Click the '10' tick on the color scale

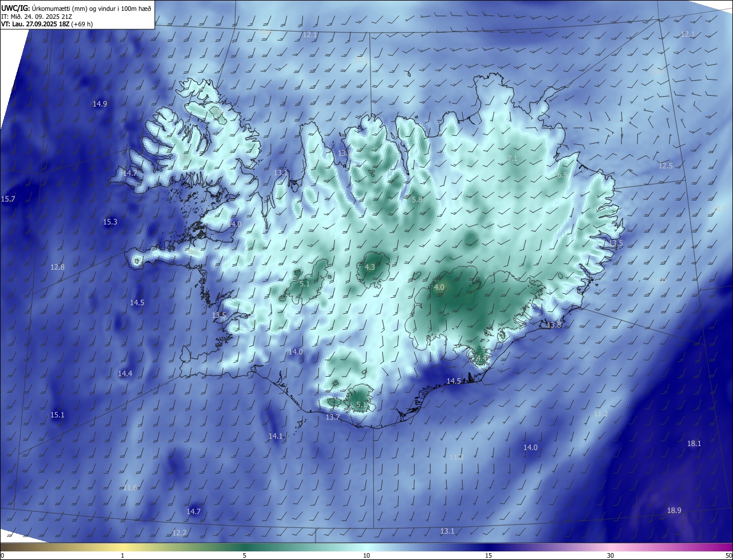tap(366, 555)
